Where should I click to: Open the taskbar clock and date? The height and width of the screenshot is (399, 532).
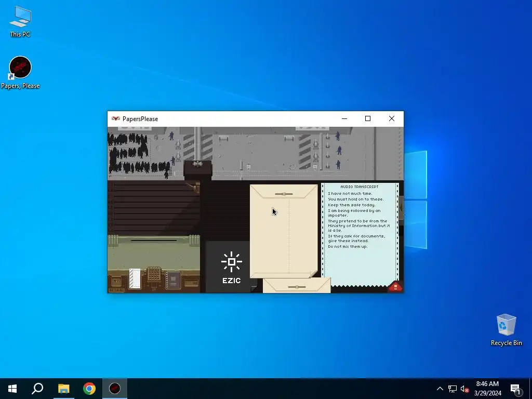(487, 389)
